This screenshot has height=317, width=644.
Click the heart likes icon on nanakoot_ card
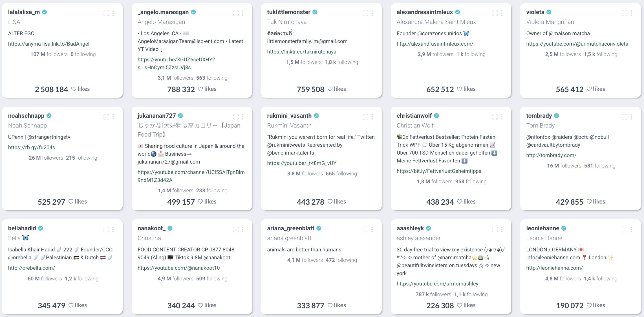(x=200, y=305)
